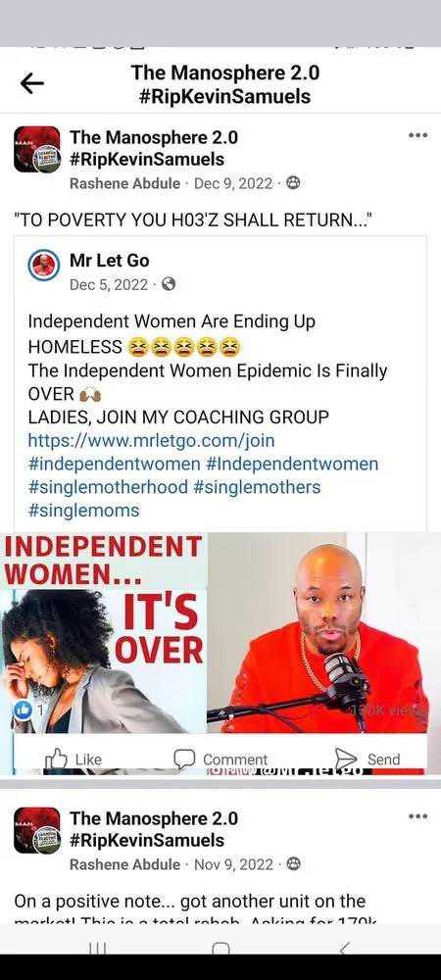Open Rashene Abdule's profile on Dec 9 post
The height and width of the screenshot is (980, 441).
click(x=124, y=183)
